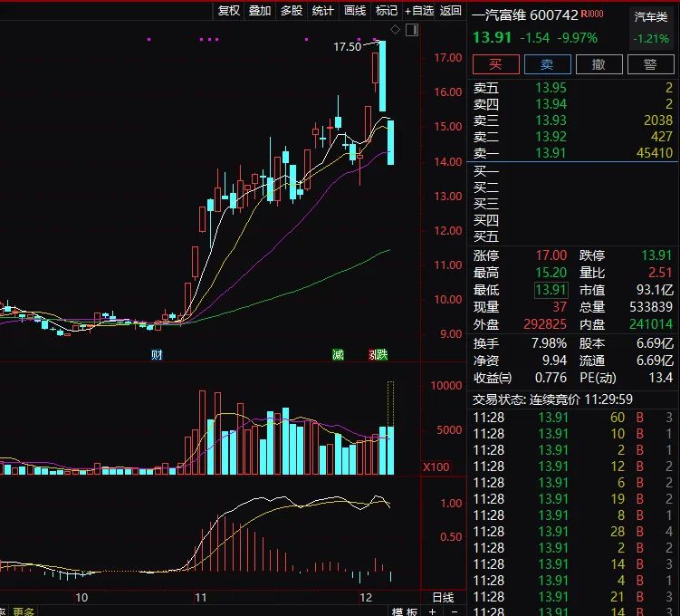Click the 换手 turnover value 7.98%
The height and width of the screenshot is (616, 680).
[549, 343]
